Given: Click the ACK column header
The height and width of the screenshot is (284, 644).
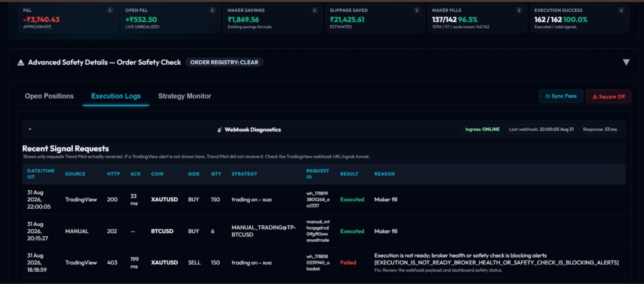Looking at the screenshot, I should [135, 174].
